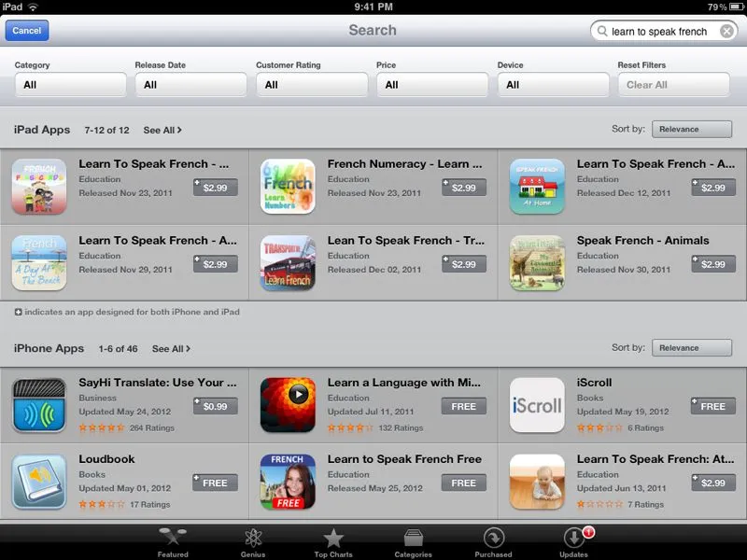Open Learn to Speak French Free icon
Viewport: 747px width, 560px height.
tap(288, 482)
